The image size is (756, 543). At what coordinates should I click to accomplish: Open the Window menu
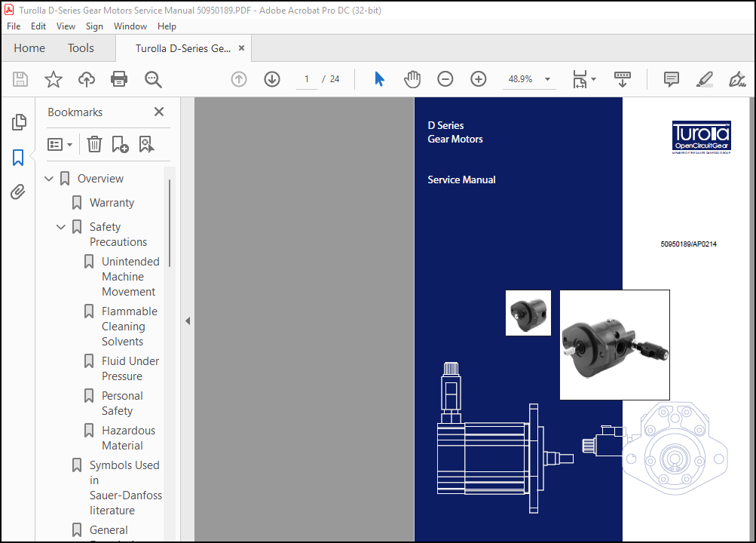130,26
